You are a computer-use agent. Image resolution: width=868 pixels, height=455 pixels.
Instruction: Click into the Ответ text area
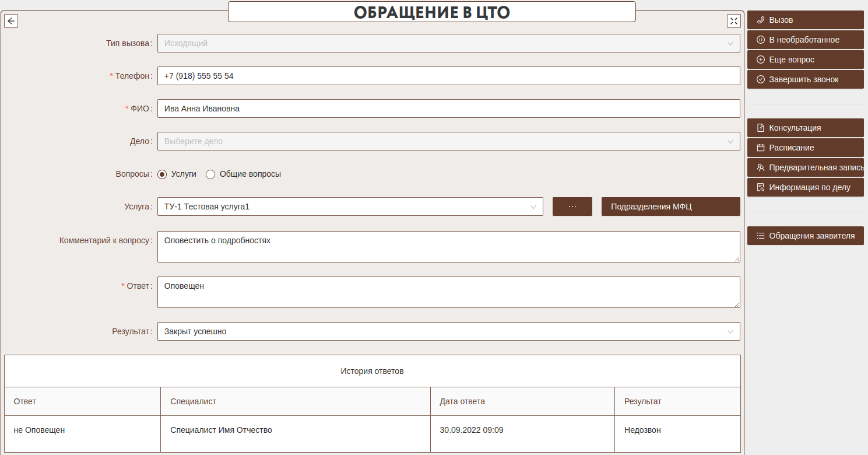448,292
